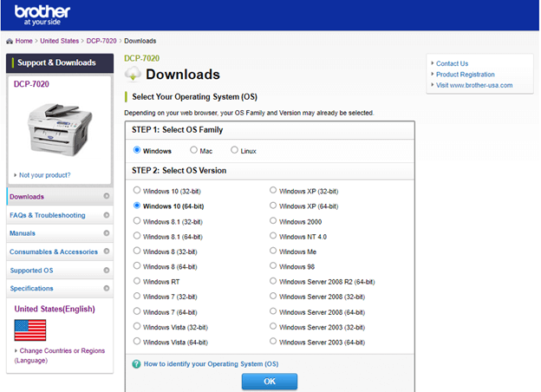Screen dimensions: 541x392
Task: Select the Windows OS family radio button
Action: pyautogui.click(x=137, y=150)
